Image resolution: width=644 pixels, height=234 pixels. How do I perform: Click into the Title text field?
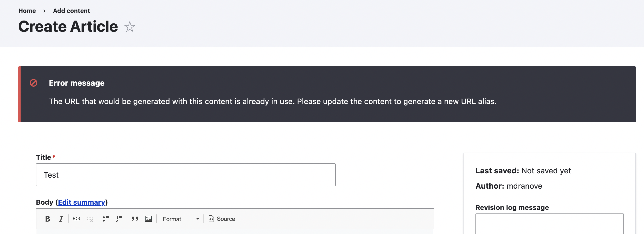point(186,175)
